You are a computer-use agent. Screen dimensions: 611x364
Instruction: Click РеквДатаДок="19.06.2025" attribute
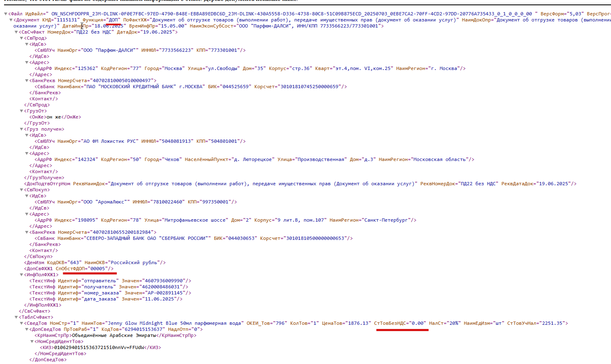click(x=536, y=184)
